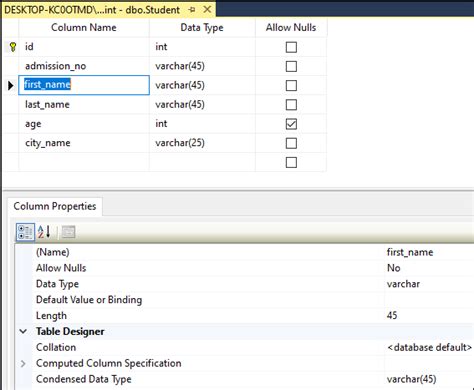The height and width of the screenshot is (390, 474).
Task: Toggle Allow Nulls for first_name column
Action: (291, 86)
